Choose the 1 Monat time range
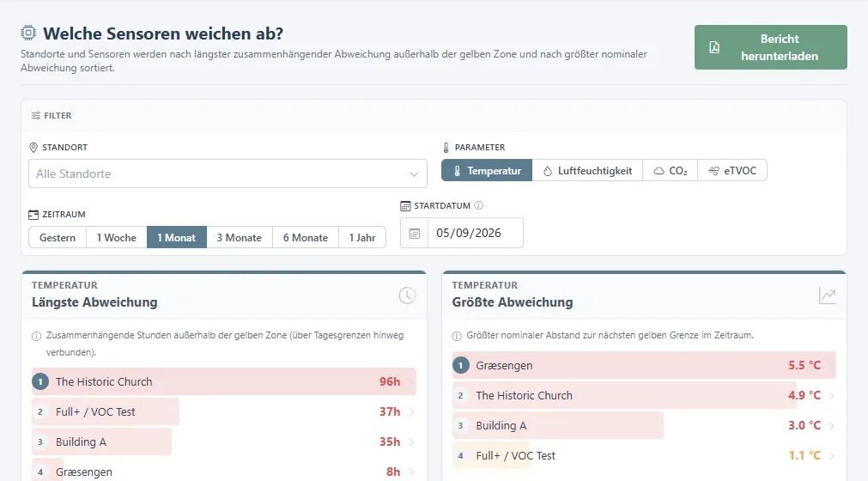 (177, 237)
